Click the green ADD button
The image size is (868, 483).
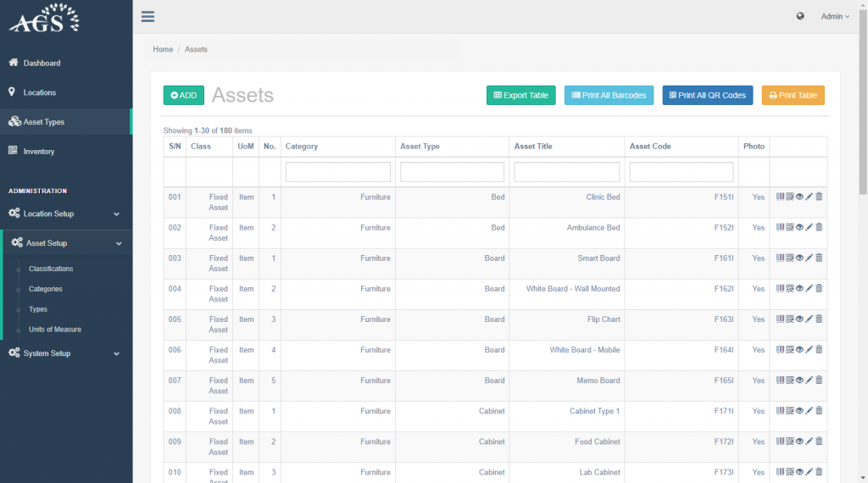point(183,96)
